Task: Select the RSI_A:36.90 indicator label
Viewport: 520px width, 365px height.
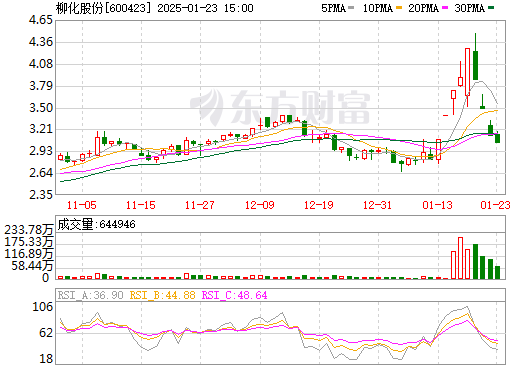Action: [x=90, y=295]
